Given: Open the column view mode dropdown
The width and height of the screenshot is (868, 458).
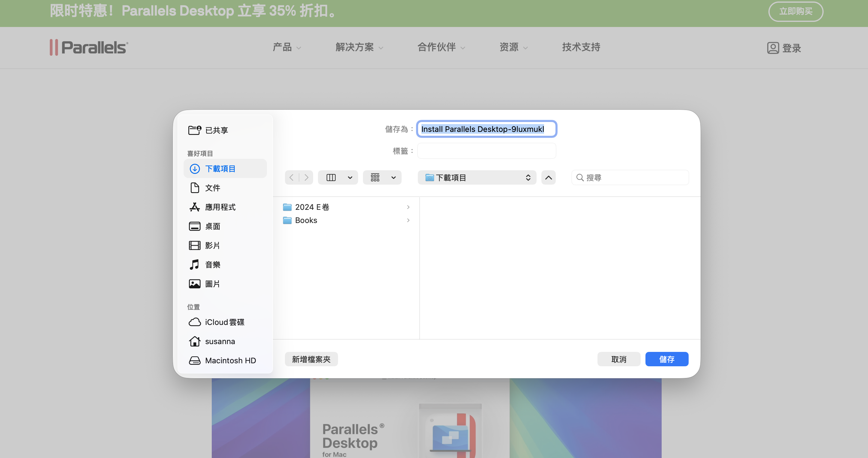Looking at the screenshot, I should pos(338,177).
